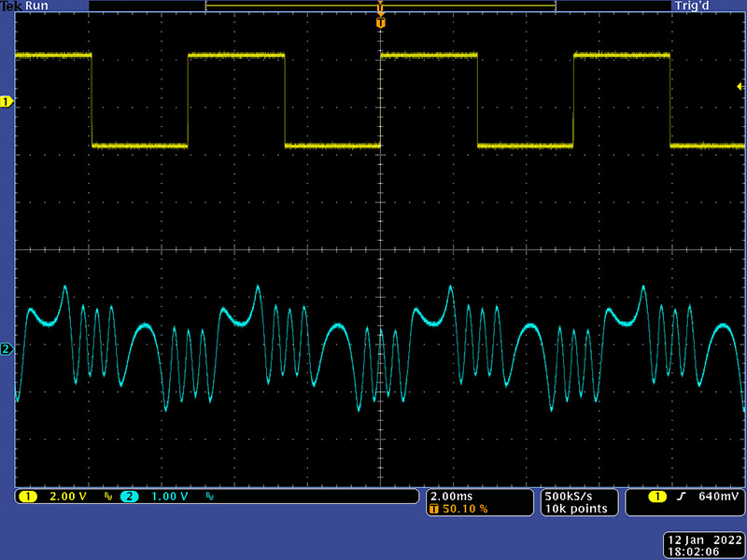
Task: Click the channel 1 scale reading 2.00 V
Action: [68, 497]
